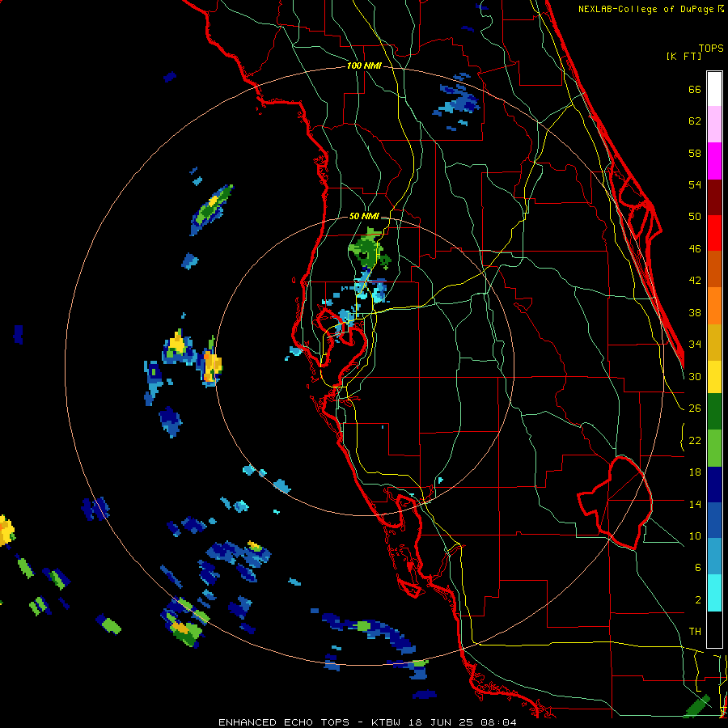The width and height of the screenshot is (728, 728).
Task: Click the 30 legend value
Action: (695, 376)
